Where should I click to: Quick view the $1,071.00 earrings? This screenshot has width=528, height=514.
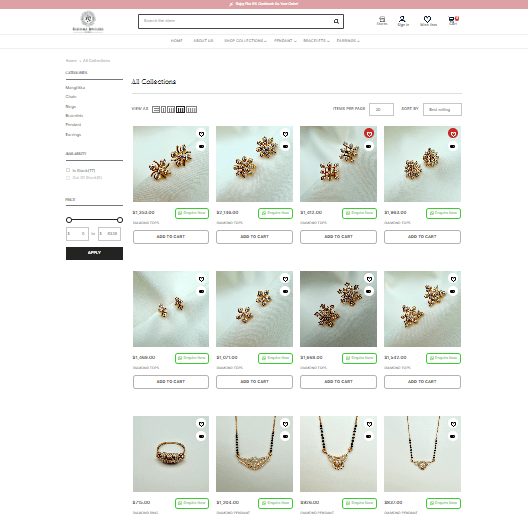click(285, 291)
